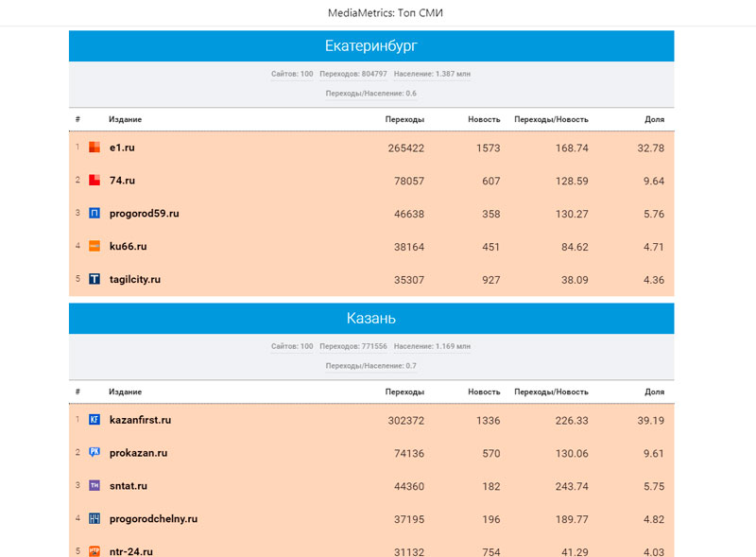Click the progorodchelny.ru favicon

pyautogui.click(x=94, y=519)
